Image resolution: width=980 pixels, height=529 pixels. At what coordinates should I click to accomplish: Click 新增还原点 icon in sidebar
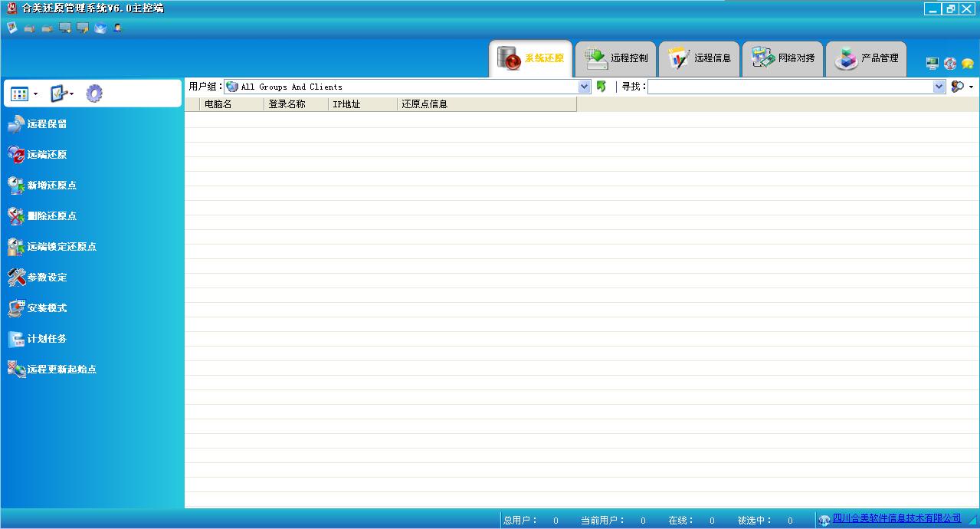16,186
